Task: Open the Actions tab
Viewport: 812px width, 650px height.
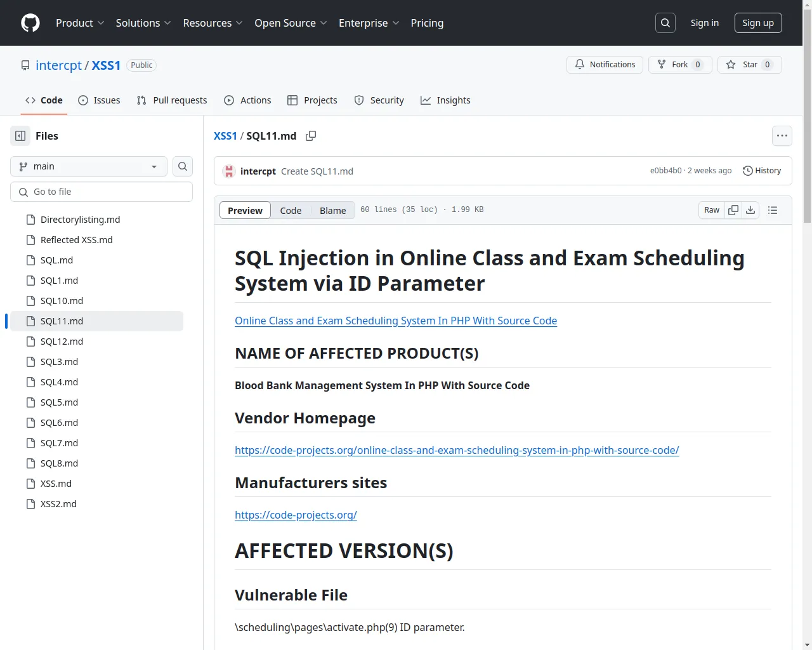Action: click(x=247, y=100)
